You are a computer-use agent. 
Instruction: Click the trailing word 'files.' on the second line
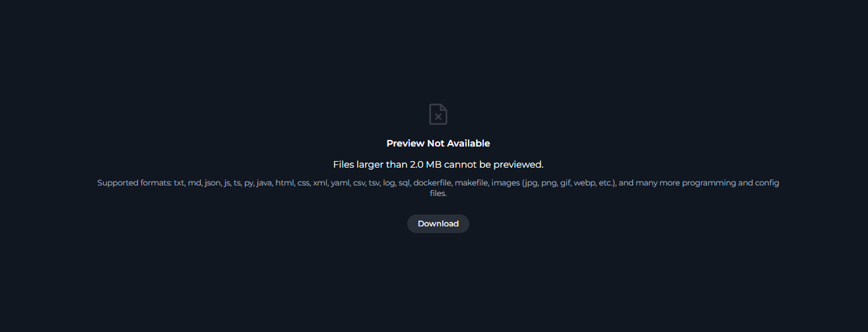[438, 193]
